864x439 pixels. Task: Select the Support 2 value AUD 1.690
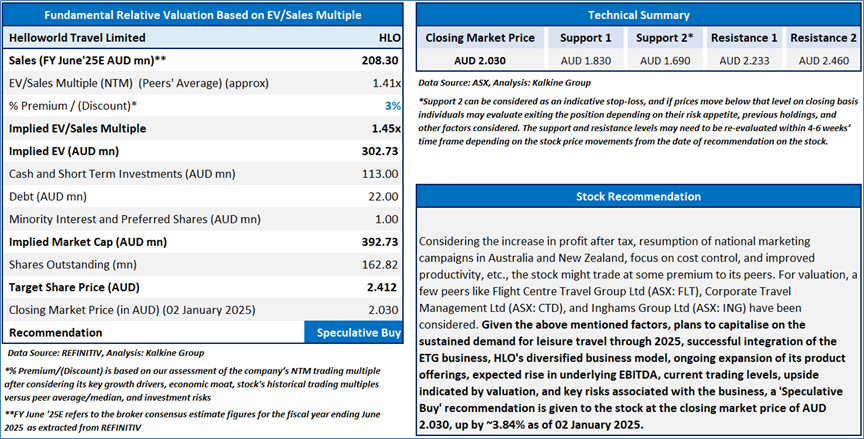point(665,61)
